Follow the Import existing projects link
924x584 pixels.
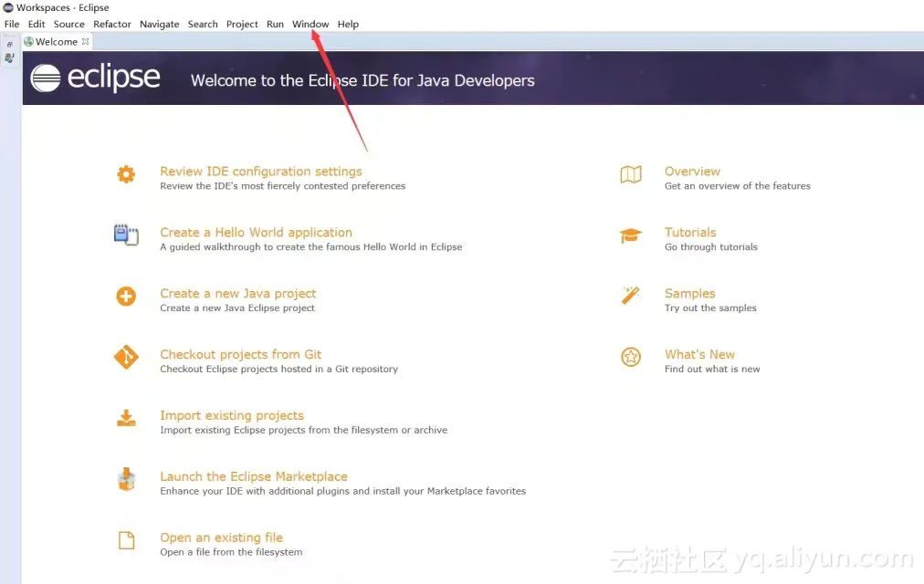point(232,415)
